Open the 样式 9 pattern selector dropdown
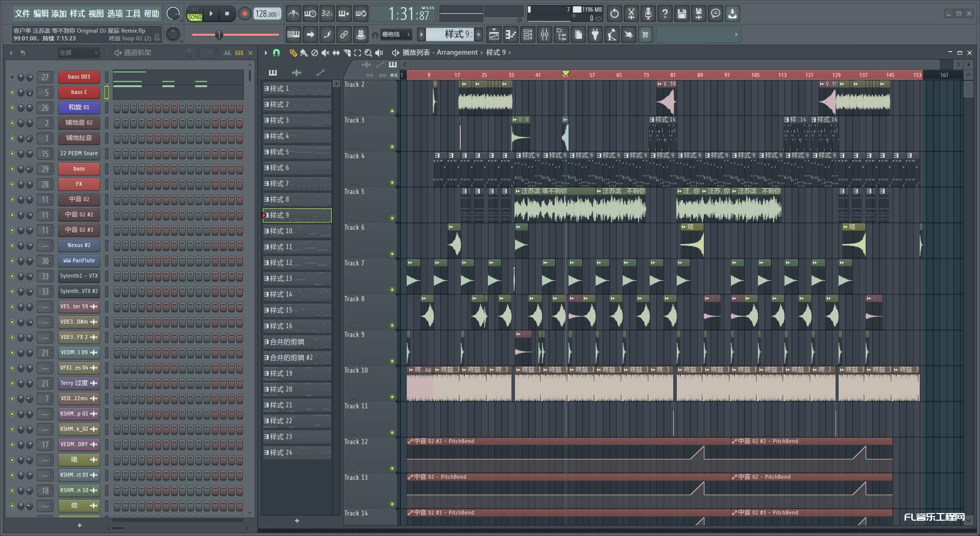 [449, 35]
